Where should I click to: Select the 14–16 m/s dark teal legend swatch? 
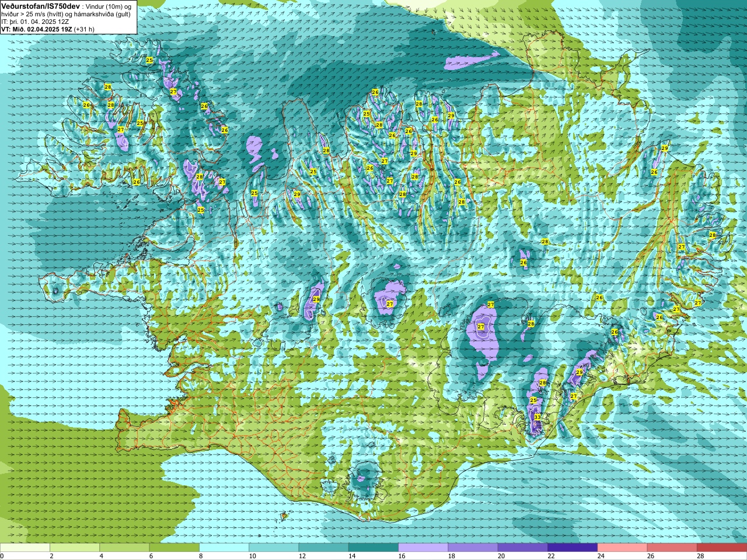(373, 548)
